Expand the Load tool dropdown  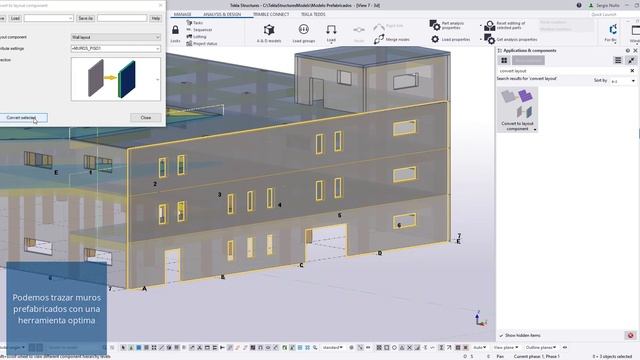pyautogui.click(x=331, y=42)
